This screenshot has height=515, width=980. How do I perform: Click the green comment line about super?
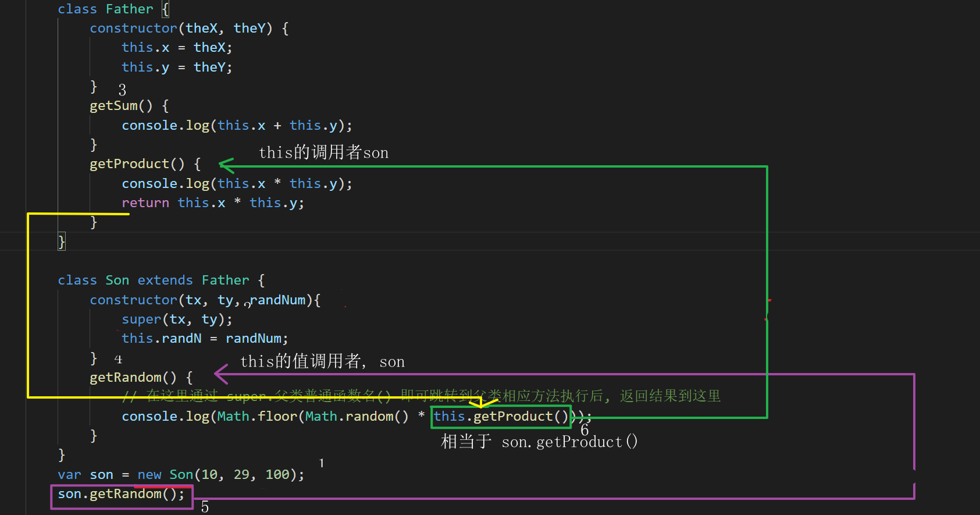[422, 396]
